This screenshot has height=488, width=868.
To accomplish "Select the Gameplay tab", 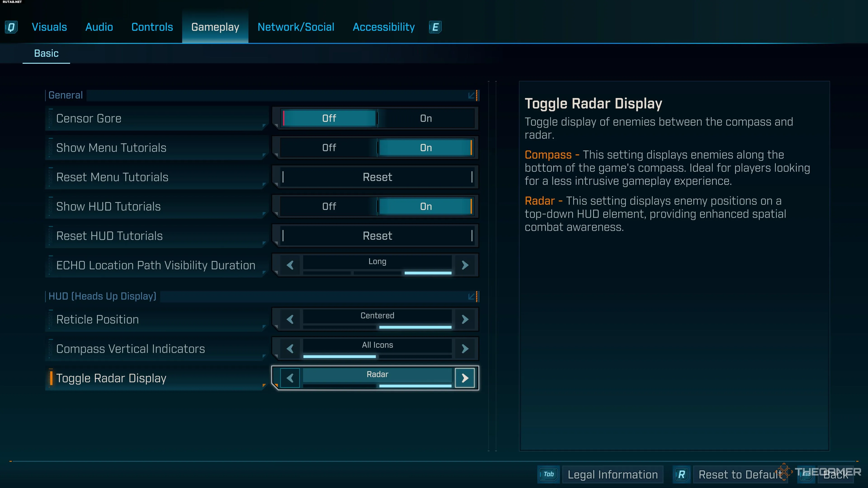I will tap(215, 27).
